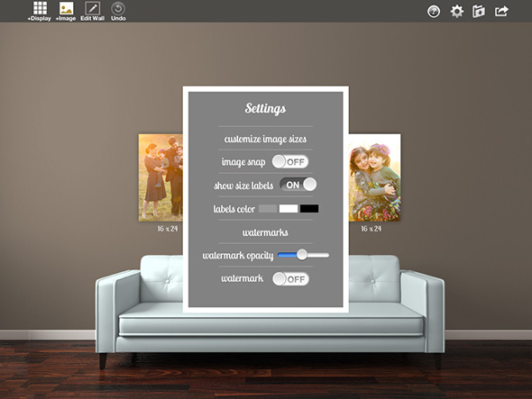Viewport: 532px width, 399px height.
Task: Enable the watermark toggle
Action: point(290,279)
